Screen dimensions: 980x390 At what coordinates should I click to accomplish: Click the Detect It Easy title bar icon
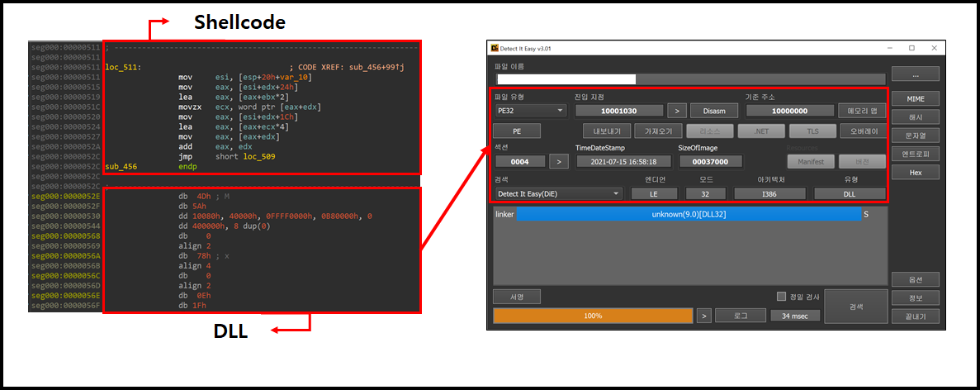click(x=495, y=49)
